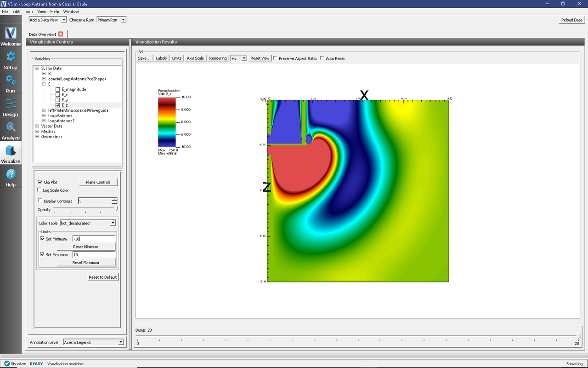Expand the Vector Data tree node
The height and width of the screenshot is (368, 588).
(37, 126)
